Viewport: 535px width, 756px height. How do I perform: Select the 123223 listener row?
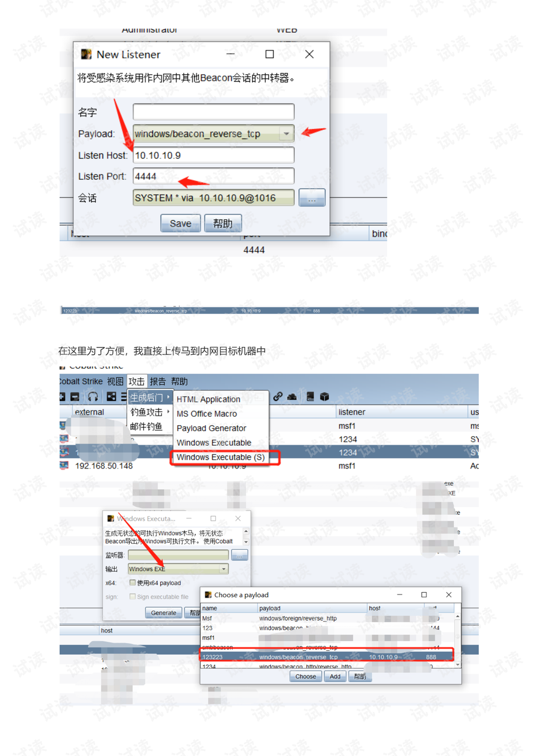(x=327, y=657)
